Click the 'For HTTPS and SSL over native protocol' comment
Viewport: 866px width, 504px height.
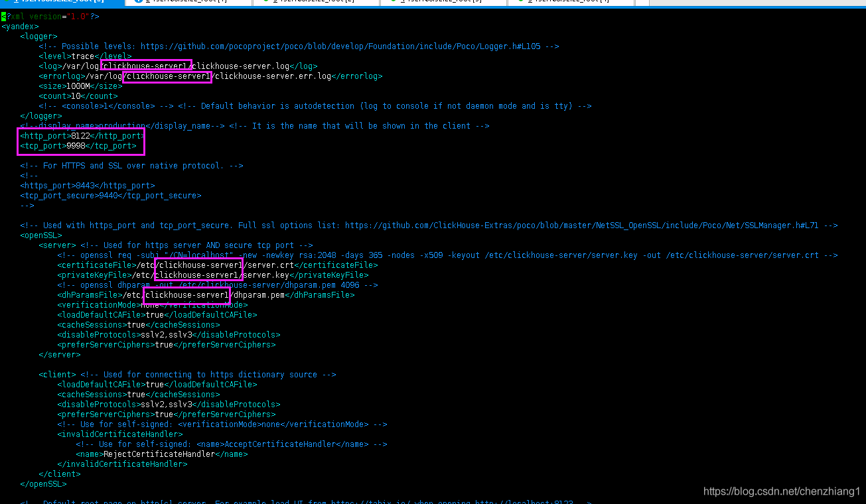pos(131,166)
